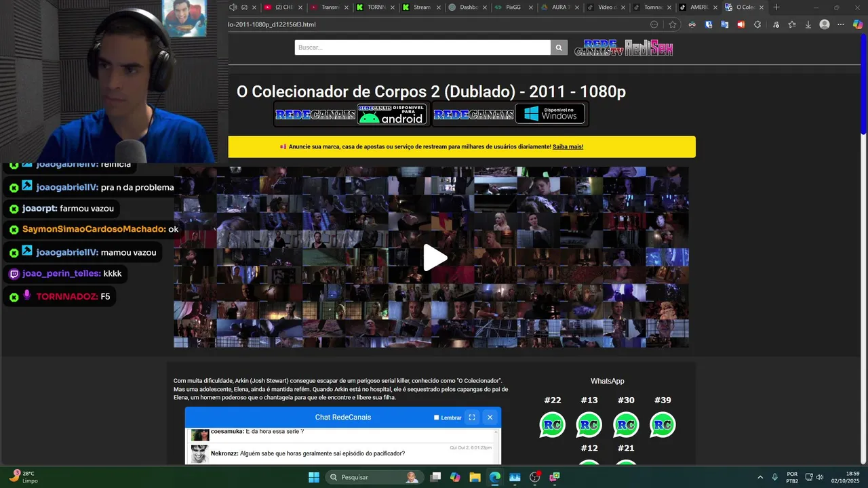Open browser profile avatar

pyautogui.click(x=825, y=24)
